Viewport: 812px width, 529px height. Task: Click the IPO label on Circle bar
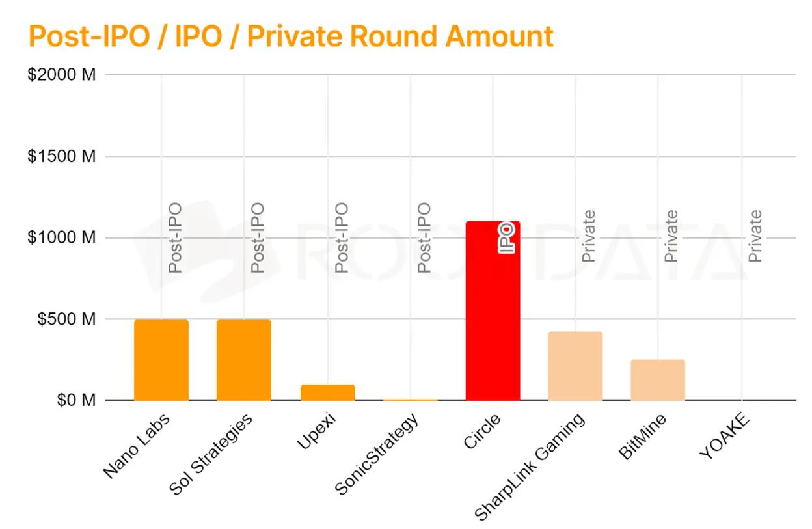pyautogui.click(x=507, y=238)
